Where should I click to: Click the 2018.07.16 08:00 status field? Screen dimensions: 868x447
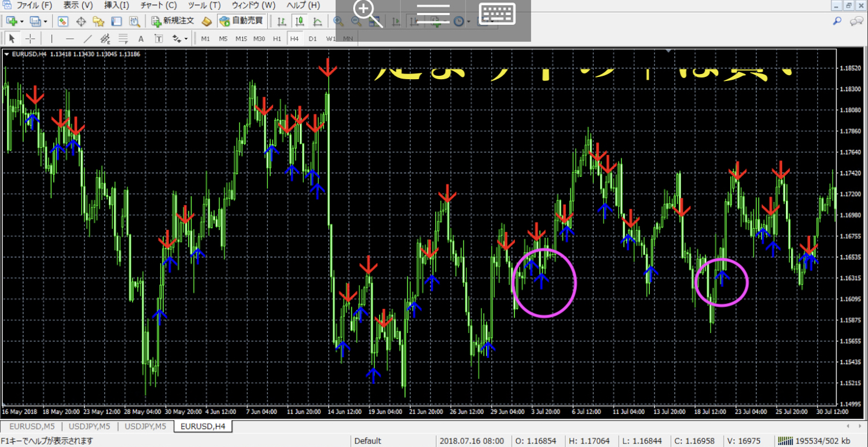click(472, 441)
